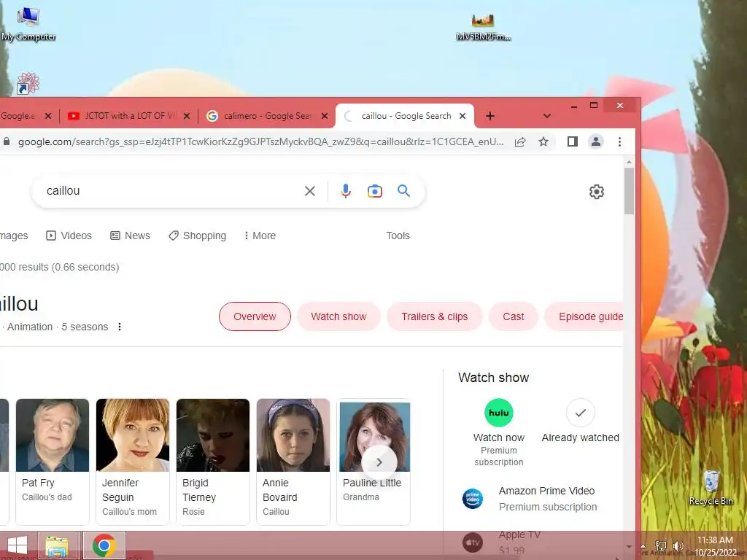Clear the search query with the X

[x=309, y=191]
